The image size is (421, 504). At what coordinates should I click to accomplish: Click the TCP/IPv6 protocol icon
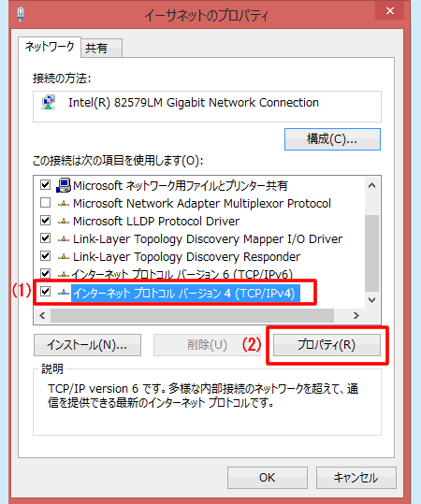coord(64,274)
